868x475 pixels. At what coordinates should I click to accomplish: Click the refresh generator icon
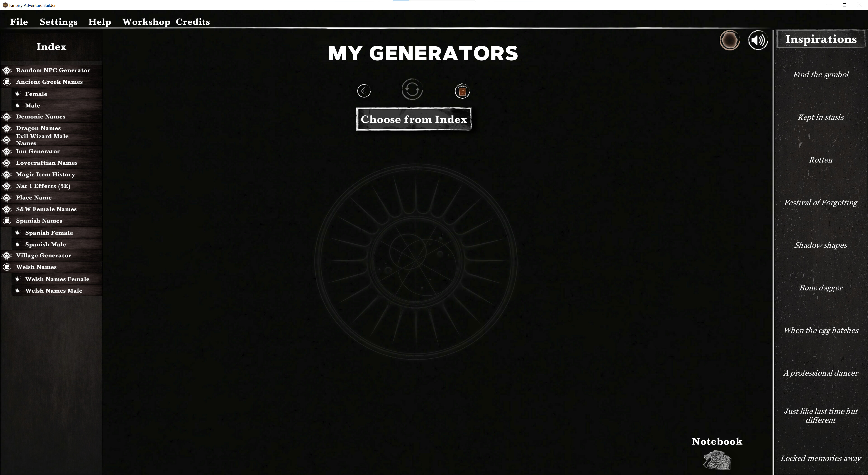(x=412, y=90)
